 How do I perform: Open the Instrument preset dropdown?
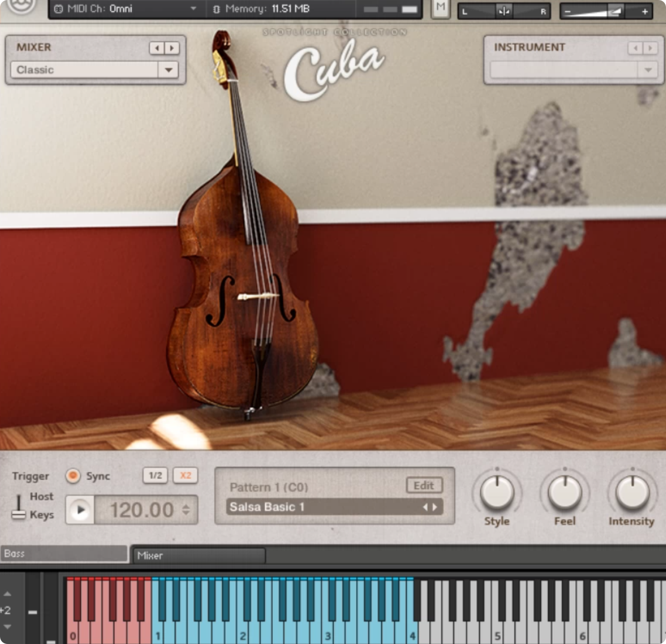click(574, 69)
